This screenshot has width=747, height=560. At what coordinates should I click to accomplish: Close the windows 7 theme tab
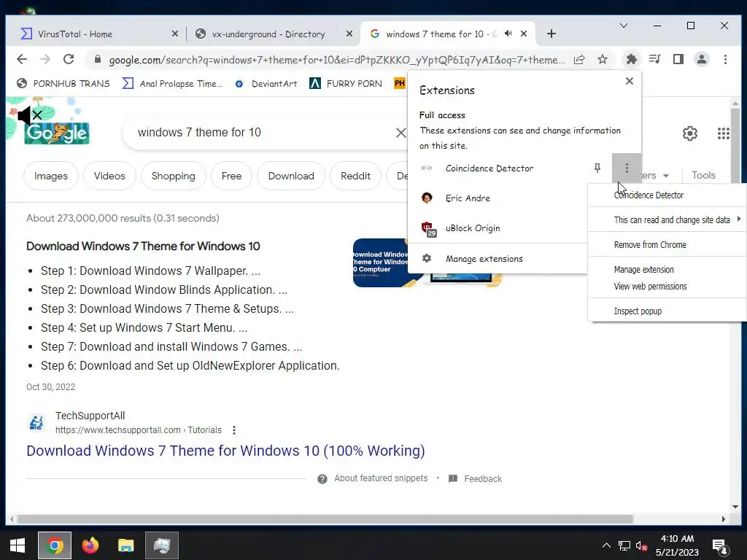point(524,34)
